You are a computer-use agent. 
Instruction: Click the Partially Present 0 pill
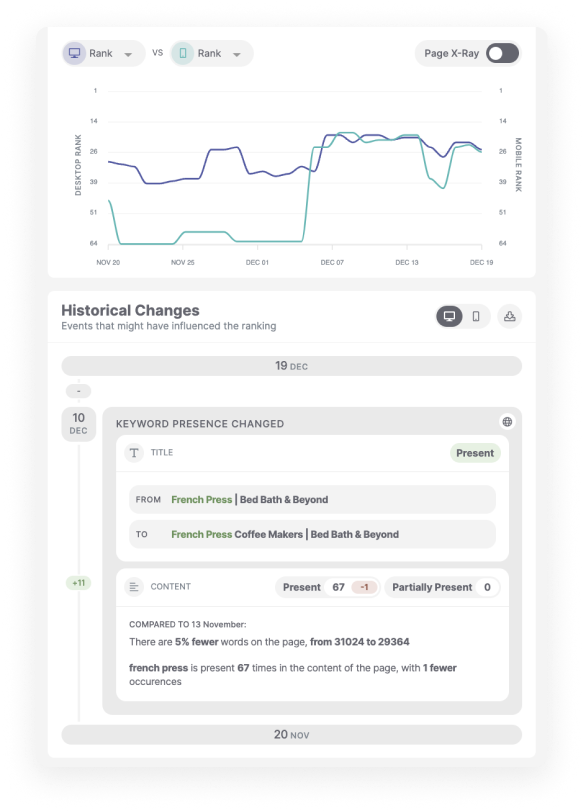(x=442, y=587)
